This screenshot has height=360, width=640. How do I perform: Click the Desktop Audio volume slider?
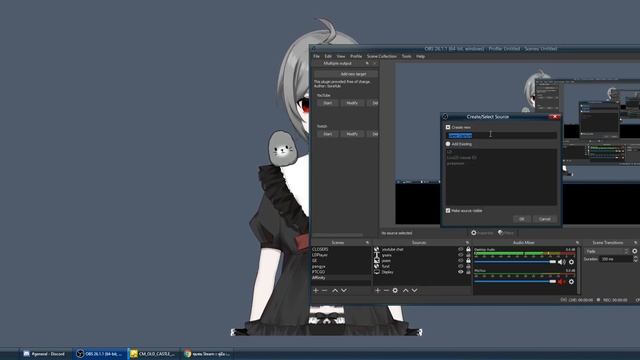(x=515, y=262)
